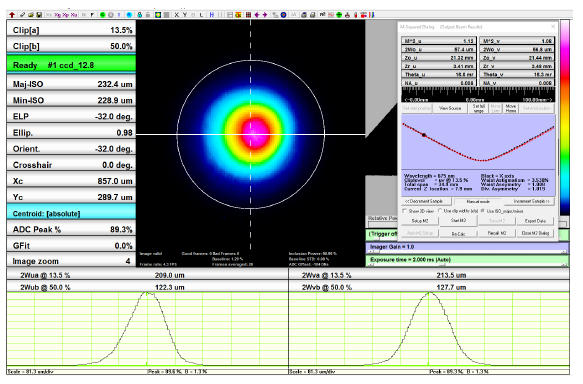Click the Manual mode button

478,201
